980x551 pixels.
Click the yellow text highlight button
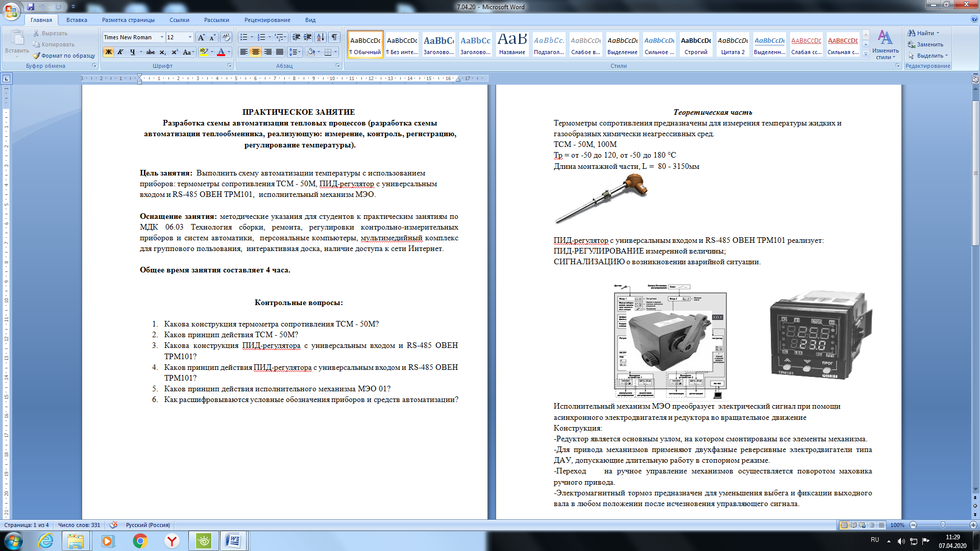pyautogui.click(x=204, y=52)
